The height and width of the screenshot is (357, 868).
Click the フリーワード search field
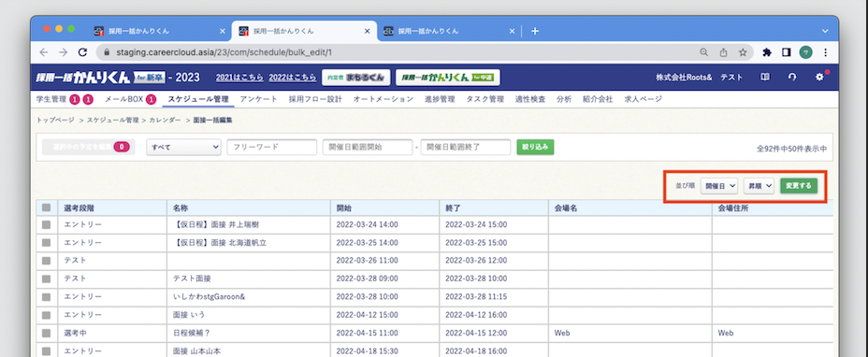[272, 148]
